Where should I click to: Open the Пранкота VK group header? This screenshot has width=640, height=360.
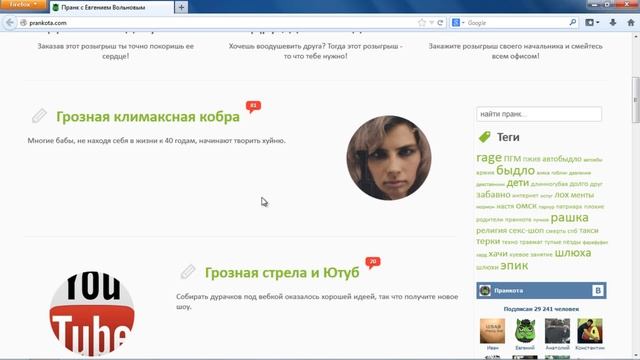click(x=541, y=291)
